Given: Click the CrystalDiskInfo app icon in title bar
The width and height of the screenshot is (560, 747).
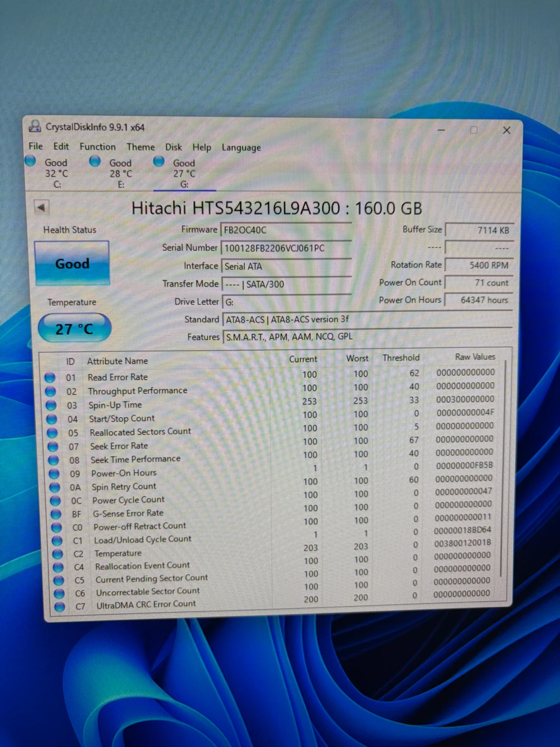Looking at the screenshot, I should (35, 126).
